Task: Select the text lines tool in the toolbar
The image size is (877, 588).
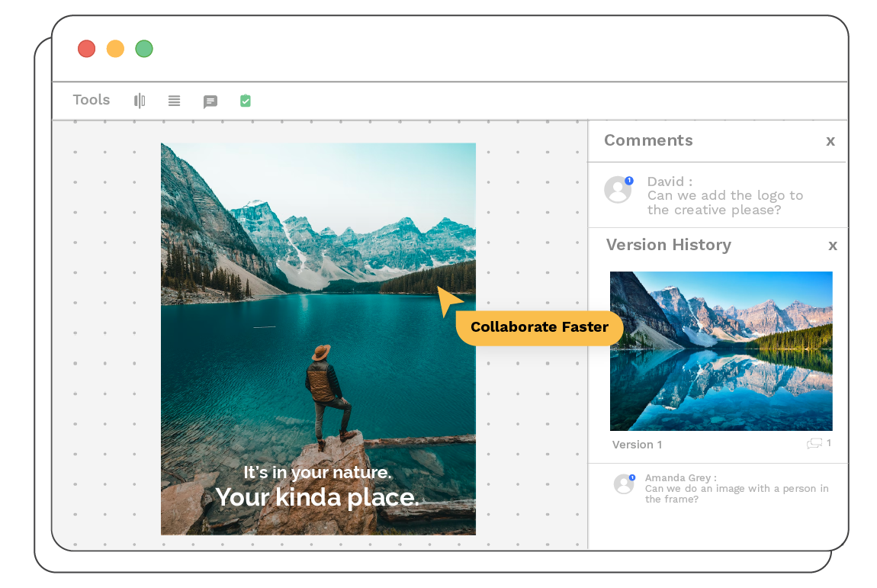Action: click(174, 100)
